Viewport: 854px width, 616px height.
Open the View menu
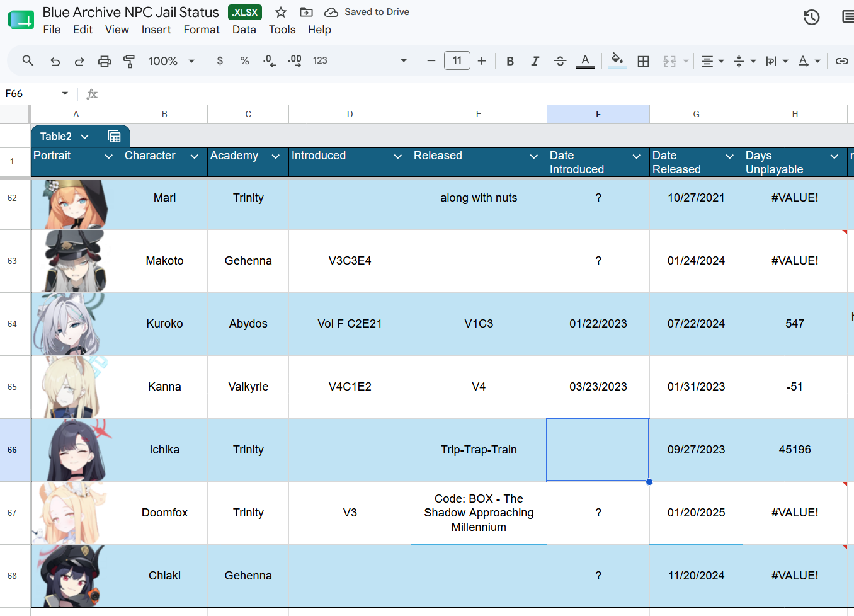tap(117, 30)
